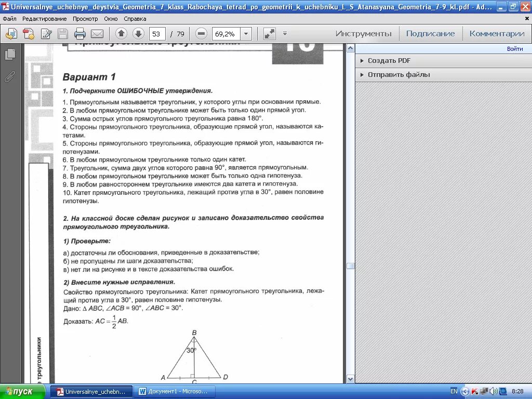The image size is (532, 399).
Task: Click the heading Вариант 1
Action: [89, 77]
